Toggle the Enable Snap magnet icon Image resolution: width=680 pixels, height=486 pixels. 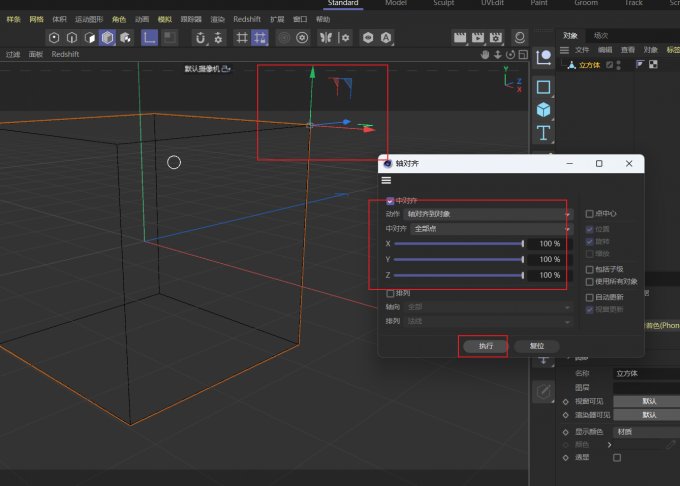(x=200, y=38)
